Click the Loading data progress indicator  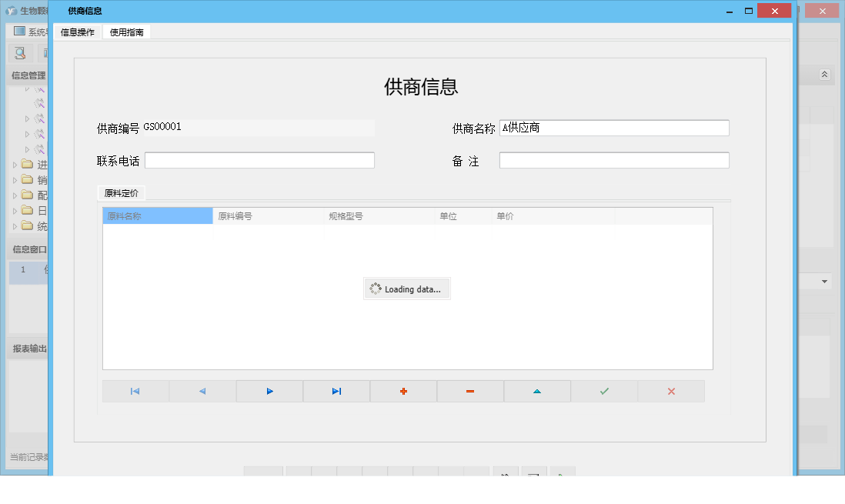(x=406, y=289)
